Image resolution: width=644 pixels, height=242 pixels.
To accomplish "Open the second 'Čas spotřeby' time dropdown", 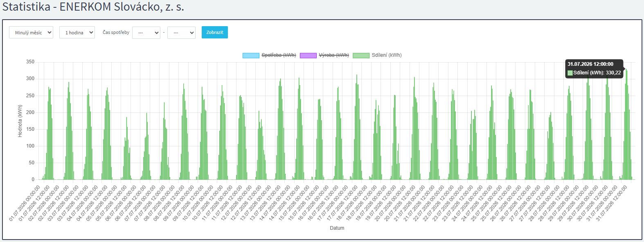I will coord(181,33).
